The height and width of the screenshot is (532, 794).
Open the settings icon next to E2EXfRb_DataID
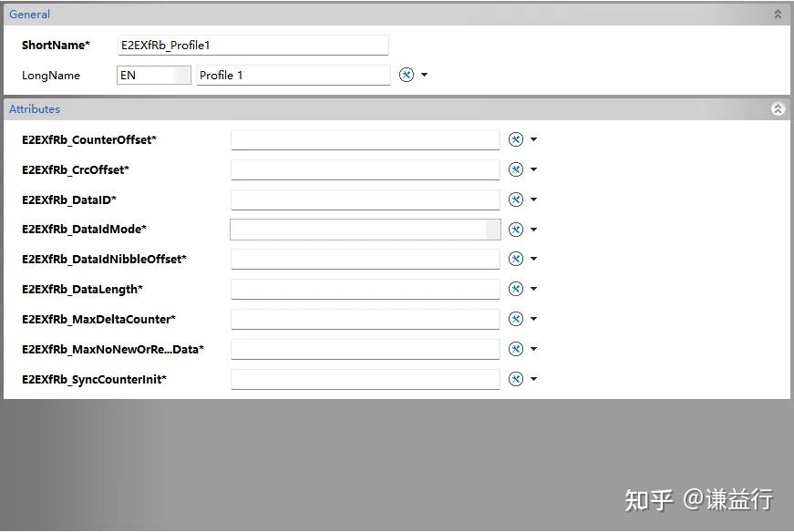pos(516,199)
